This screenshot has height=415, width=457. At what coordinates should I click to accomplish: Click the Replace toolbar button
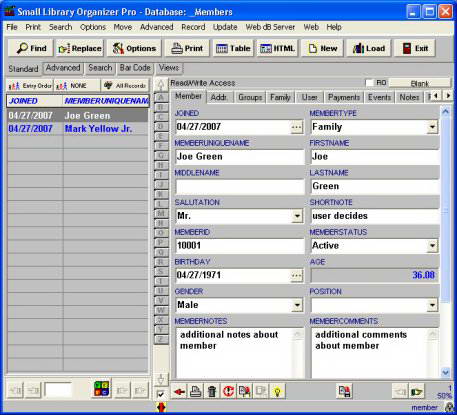[x=80, y=49]
